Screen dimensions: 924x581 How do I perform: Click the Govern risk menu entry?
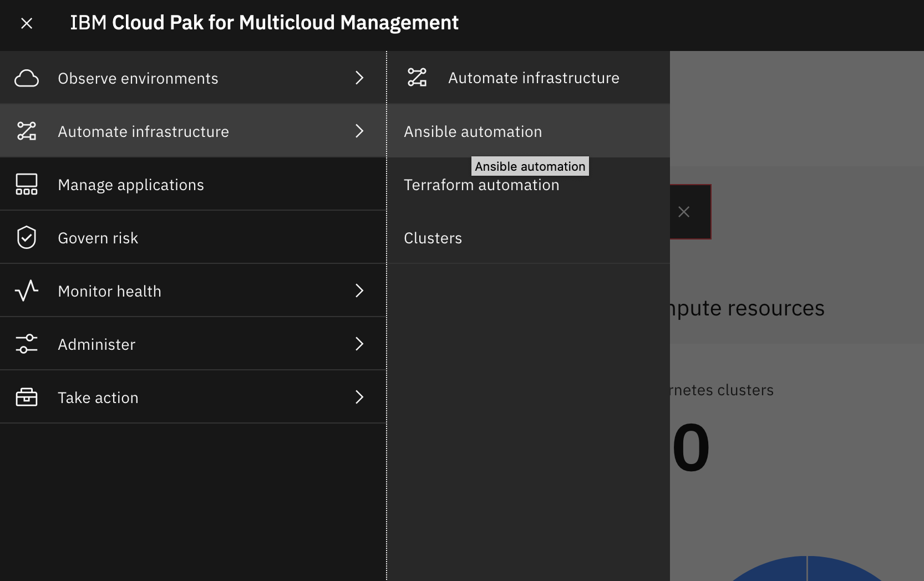coord(98,237)
